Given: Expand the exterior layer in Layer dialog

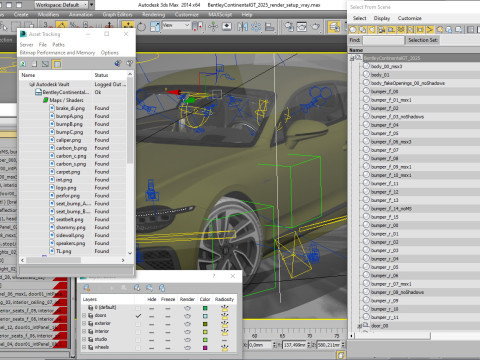Looking at the screenshot, I should coord(84,323).
